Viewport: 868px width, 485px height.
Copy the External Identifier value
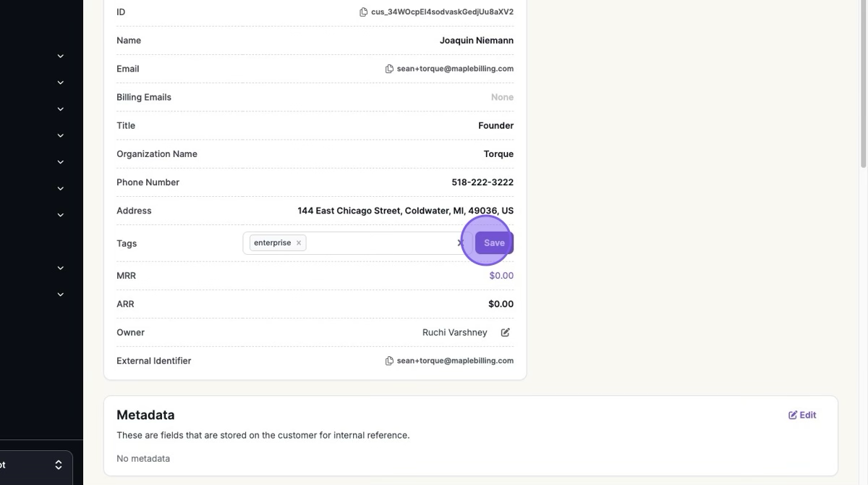pos(389,361)
